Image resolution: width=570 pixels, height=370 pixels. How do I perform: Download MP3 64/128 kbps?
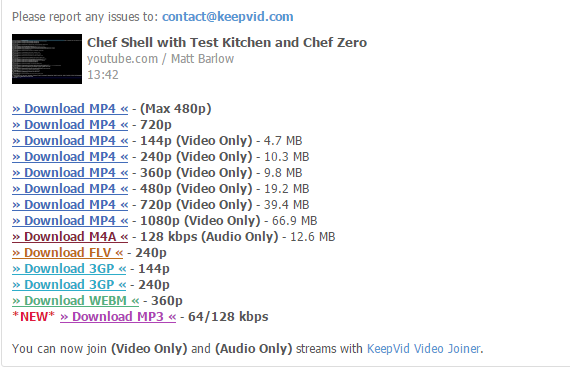118,317
